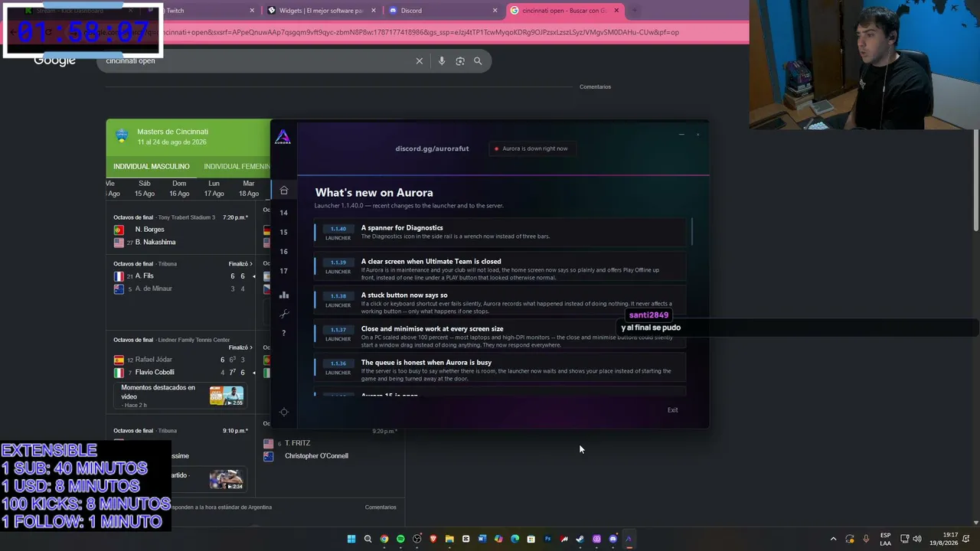Viewport: 980px width, 551px height.
Task: Click the Comentarios link above the results
Action: coord(595,87)
